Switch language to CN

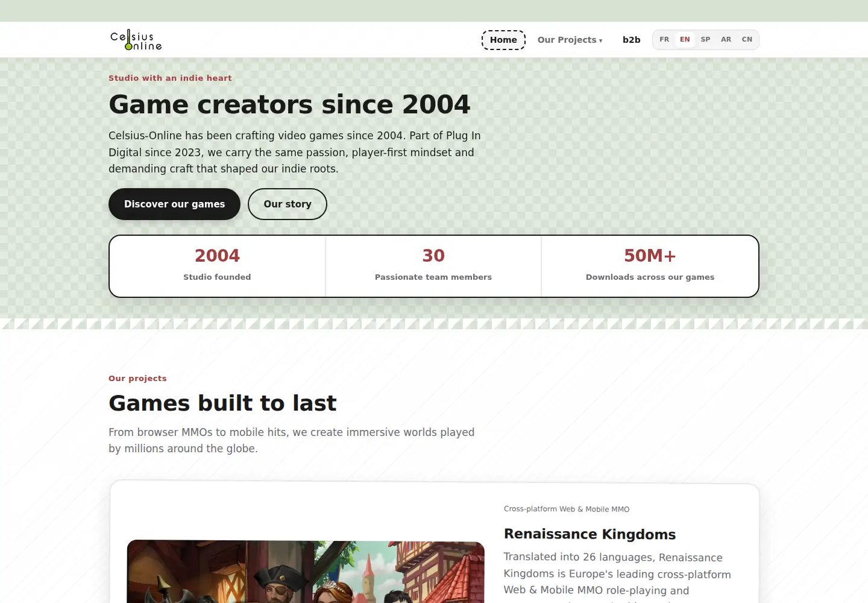pyautogui.click(x=747, y=40)
